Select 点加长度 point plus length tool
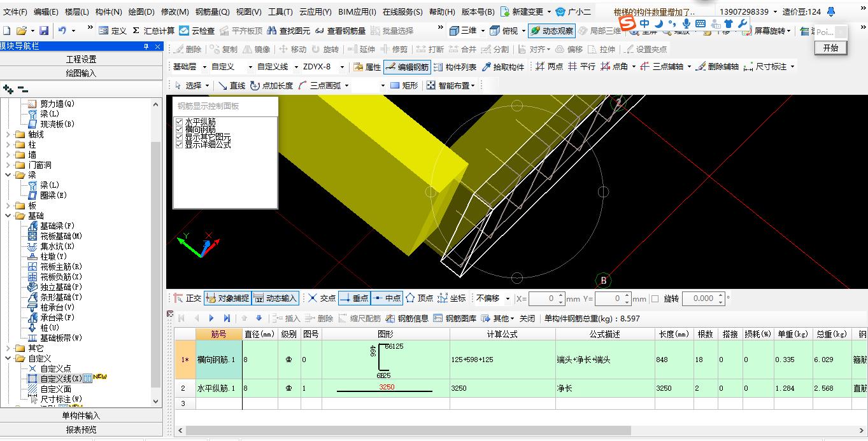The image size is (868, 441). (x=272, y=85)
